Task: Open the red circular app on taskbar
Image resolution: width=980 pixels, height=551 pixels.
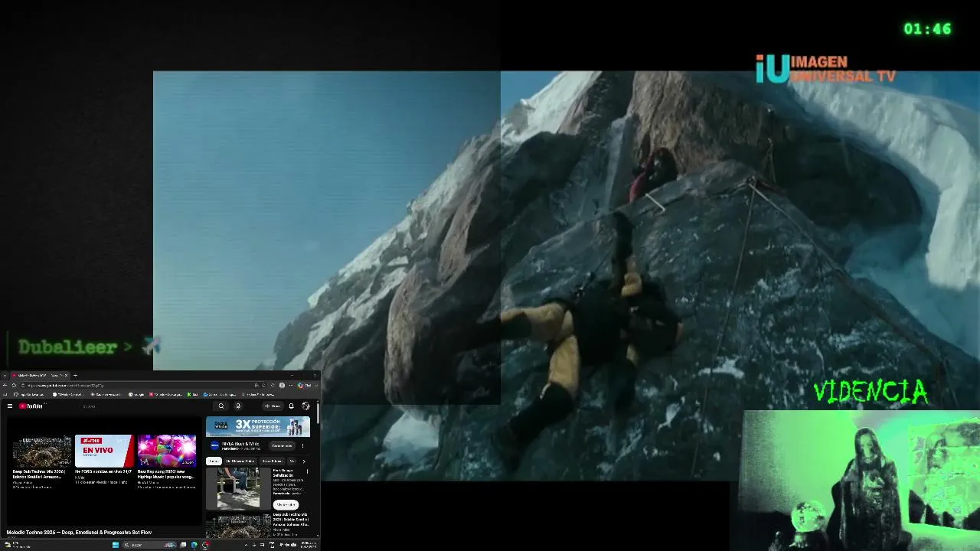Action: tap(204, 545)
